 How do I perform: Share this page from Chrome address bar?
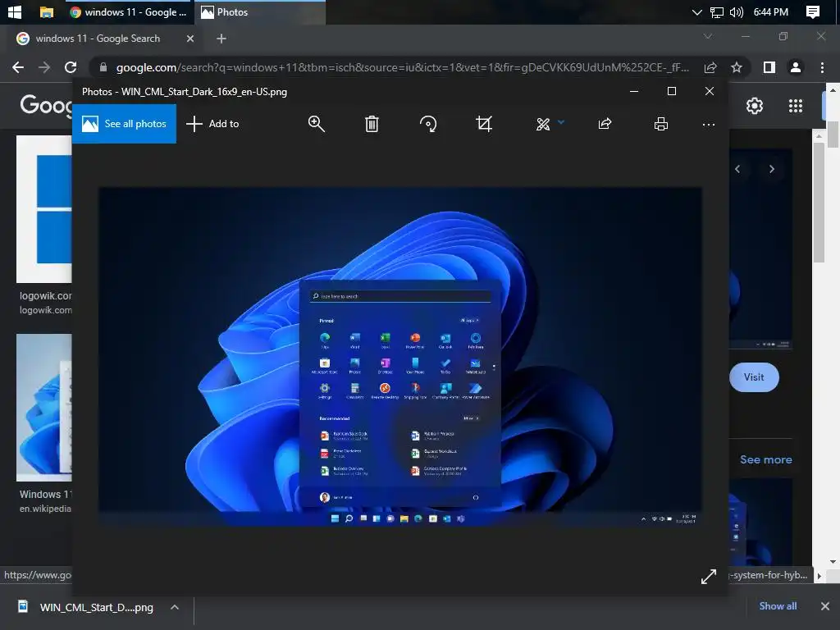710,67
